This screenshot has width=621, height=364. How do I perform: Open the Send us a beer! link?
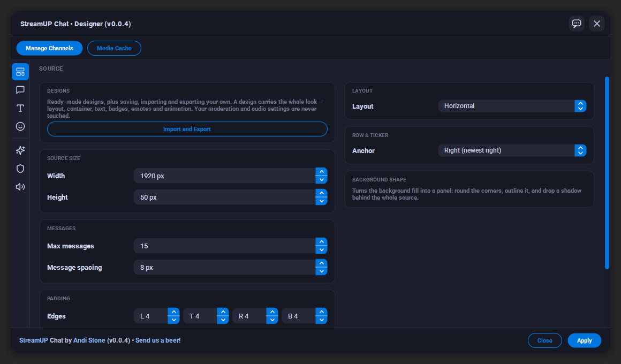(158, 340)
